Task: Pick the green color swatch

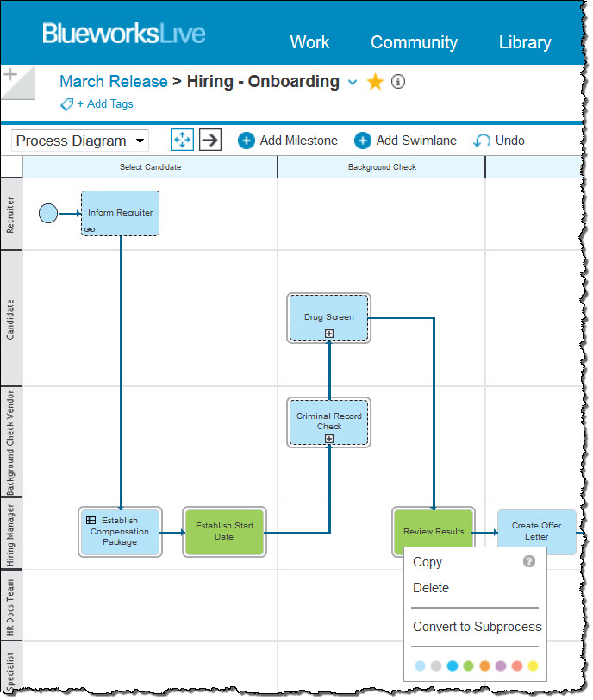Action: [469, 666]
